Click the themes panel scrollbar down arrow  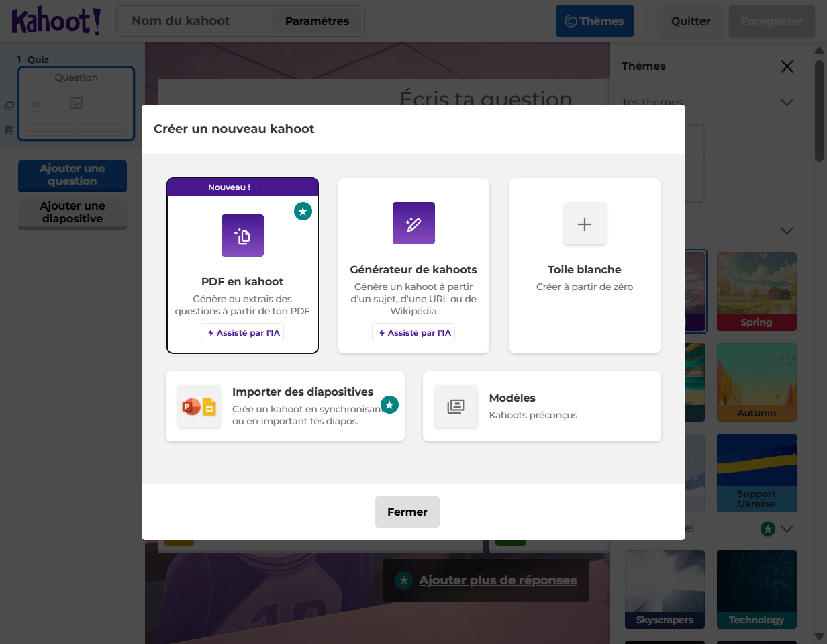[x=819, y=636]
